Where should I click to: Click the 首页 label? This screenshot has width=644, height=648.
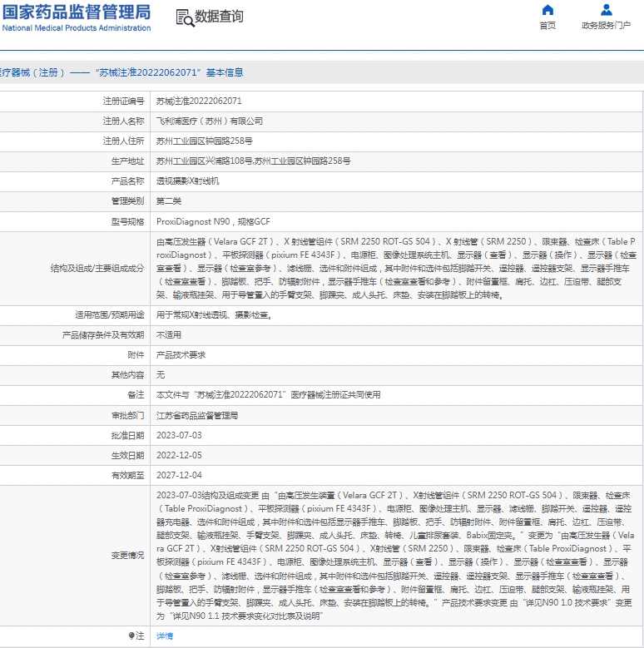coord(547,26)
